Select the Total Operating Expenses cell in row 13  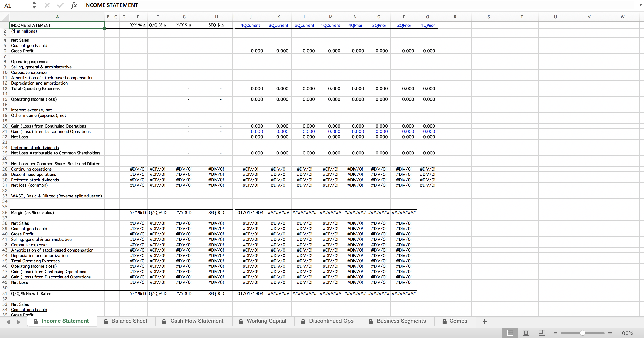coord(57,89)
